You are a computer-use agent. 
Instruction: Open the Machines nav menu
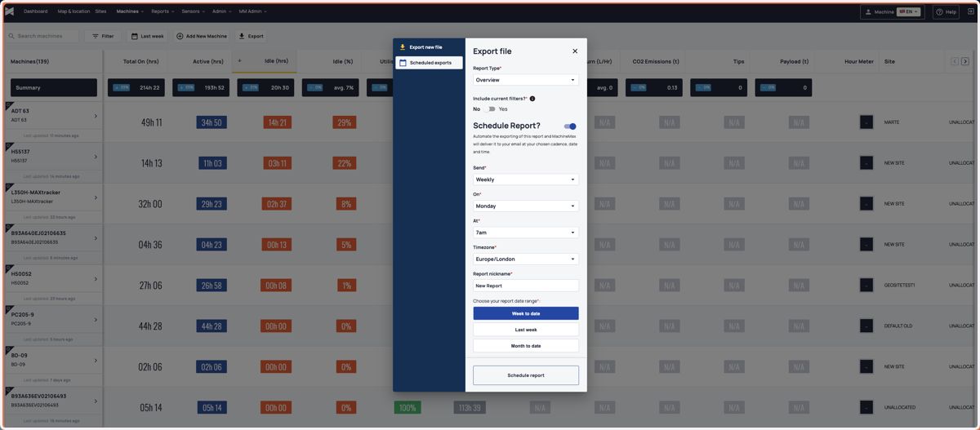coord(130,11)
